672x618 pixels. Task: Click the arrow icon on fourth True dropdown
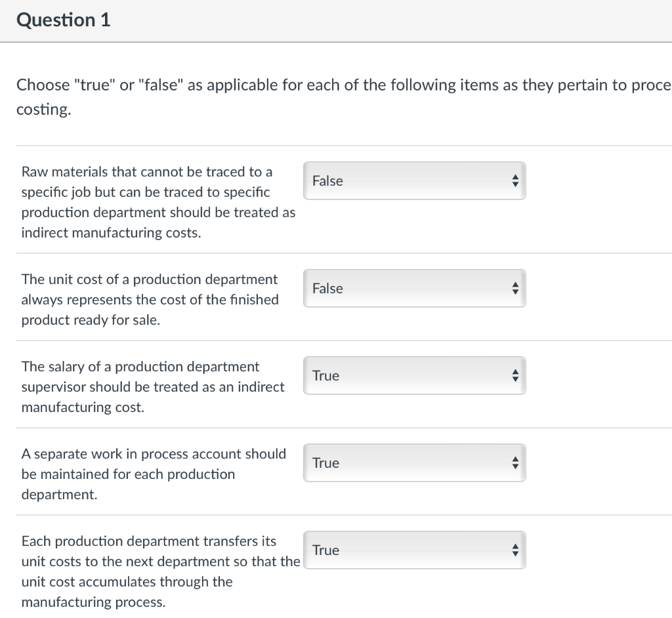516,463
